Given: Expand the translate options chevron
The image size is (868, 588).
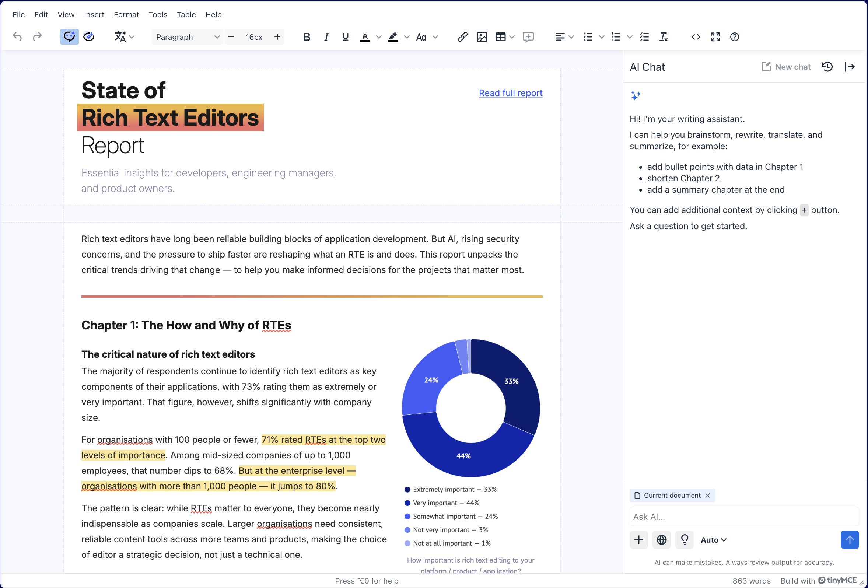Looking at the screenshot, I should coord(132,36).
